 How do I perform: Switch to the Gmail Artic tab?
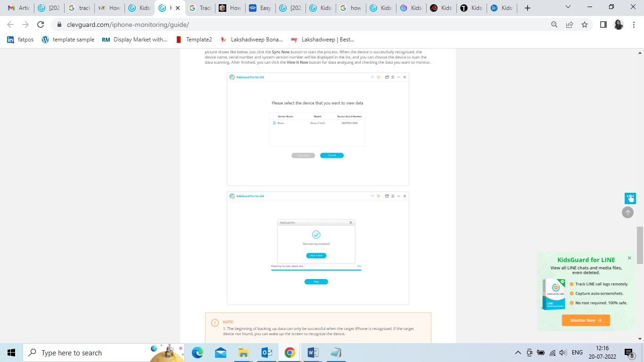pyautogui.click(x=19, y=8)
